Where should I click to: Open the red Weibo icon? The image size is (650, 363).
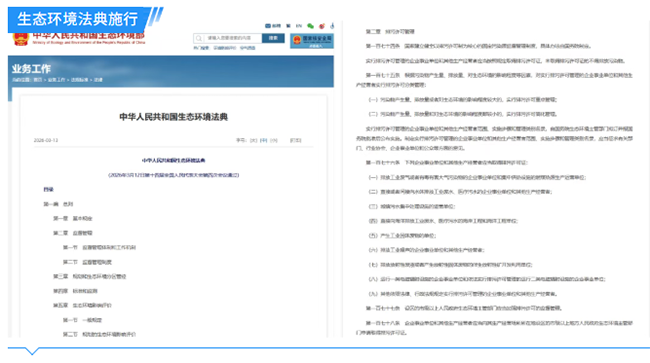click(x=322, y=26)
